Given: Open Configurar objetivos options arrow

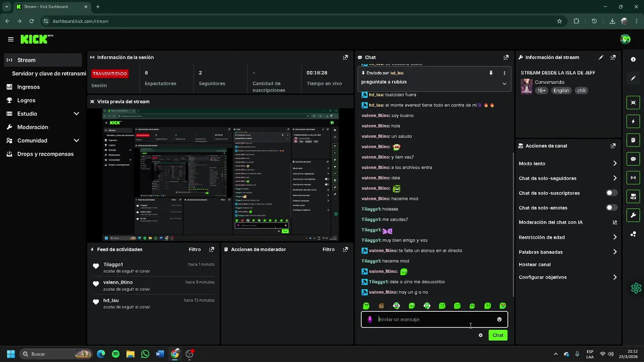Looking at the screenshot, I should 615,277.
